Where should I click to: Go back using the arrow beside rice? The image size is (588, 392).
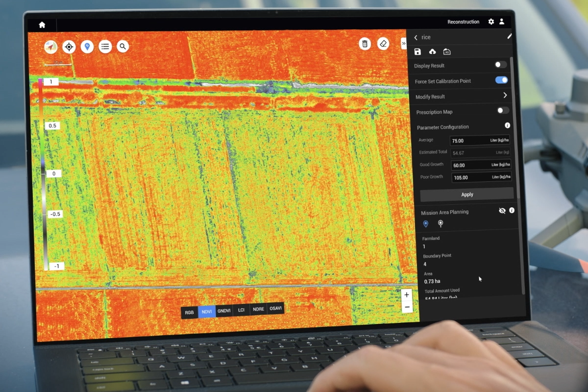point(416,37)
